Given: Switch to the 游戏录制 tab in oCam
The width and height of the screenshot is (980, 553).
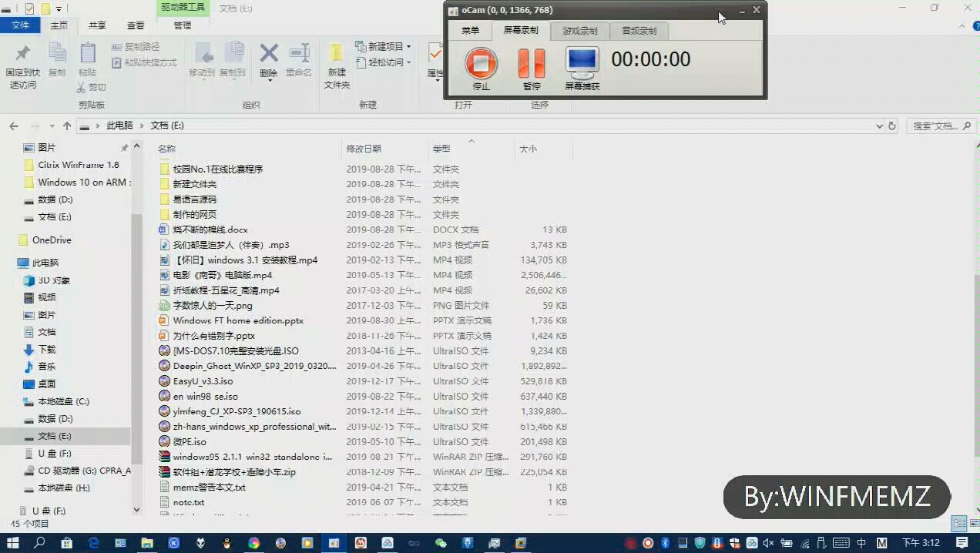Looking at the screenshot, I should point(579,31).
